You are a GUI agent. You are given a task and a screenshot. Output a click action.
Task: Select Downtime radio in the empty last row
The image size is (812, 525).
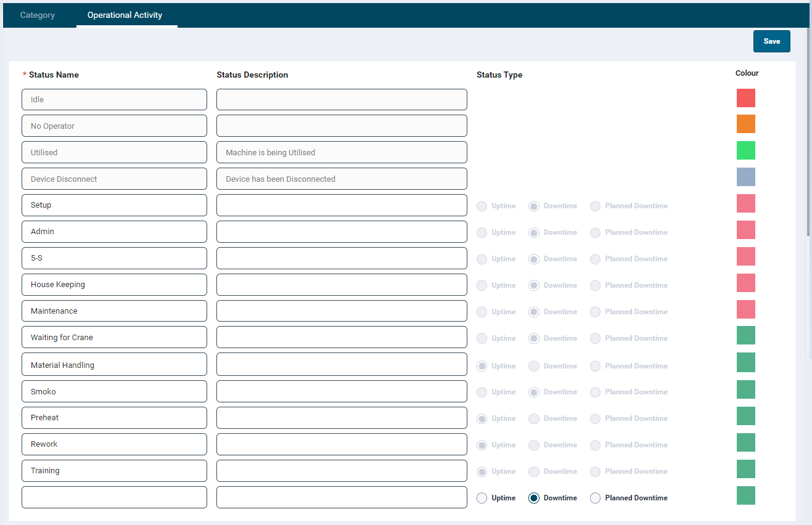tap(534, 498)
